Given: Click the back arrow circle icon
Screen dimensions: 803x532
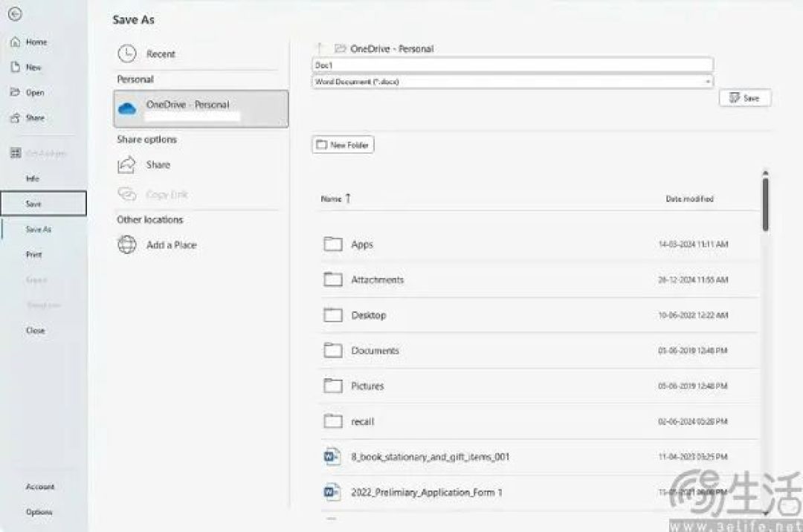Looking at the screenshot, I should pyautogui.click(x=15, y=14).
